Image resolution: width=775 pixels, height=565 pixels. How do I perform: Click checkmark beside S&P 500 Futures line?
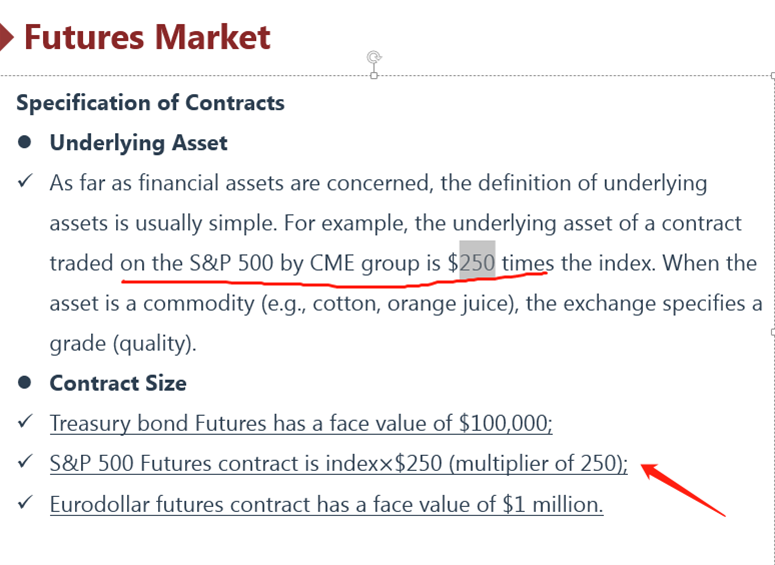pos(25,462)
